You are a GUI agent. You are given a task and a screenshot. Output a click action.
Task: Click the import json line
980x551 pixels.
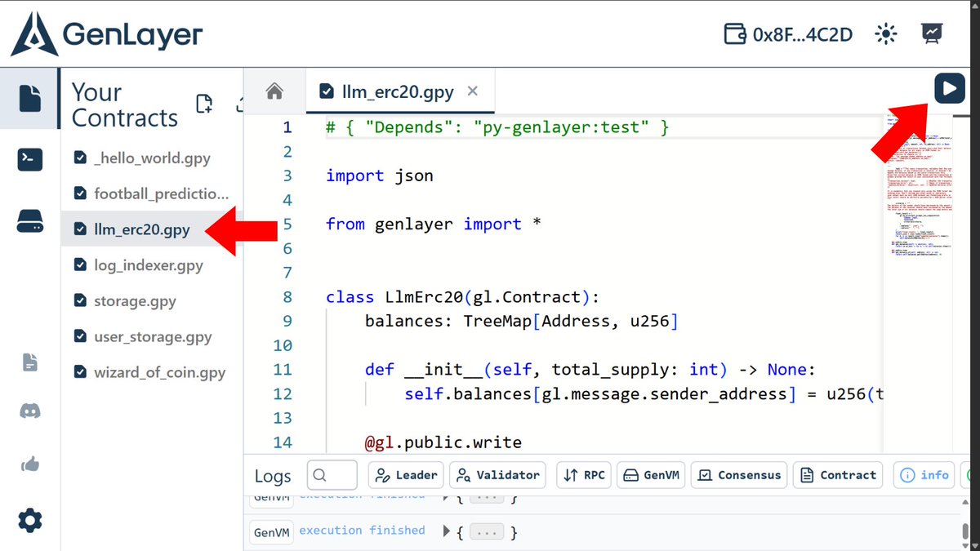[379, 176]
